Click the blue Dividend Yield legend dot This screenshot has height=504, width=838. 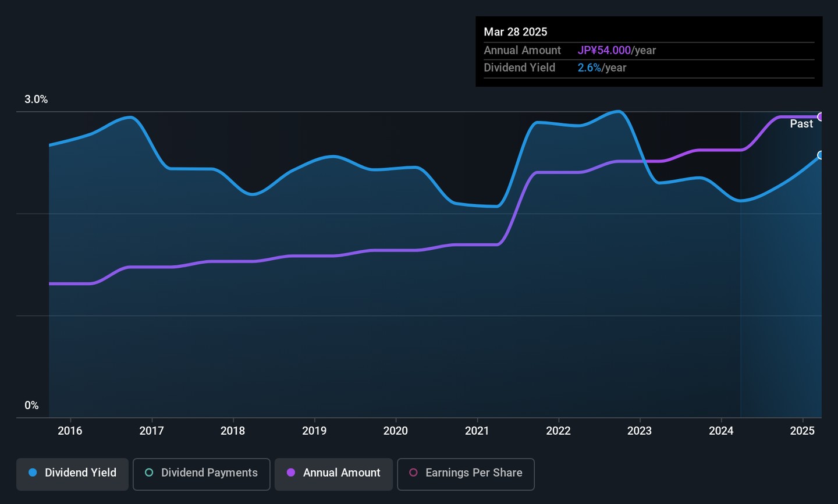click(x=33, y=473)
